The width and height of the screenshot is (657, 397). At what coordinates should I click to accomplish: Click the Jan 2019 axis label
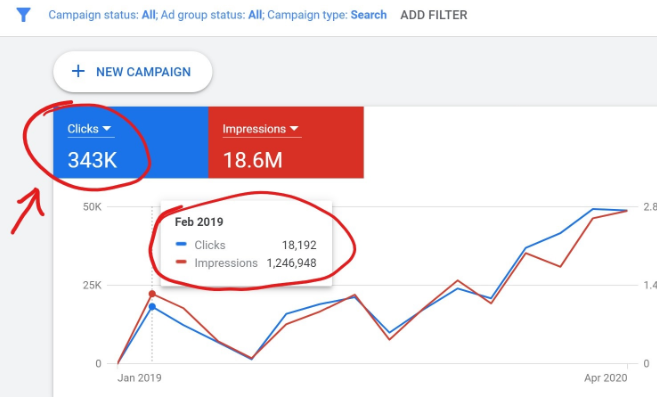139,378
